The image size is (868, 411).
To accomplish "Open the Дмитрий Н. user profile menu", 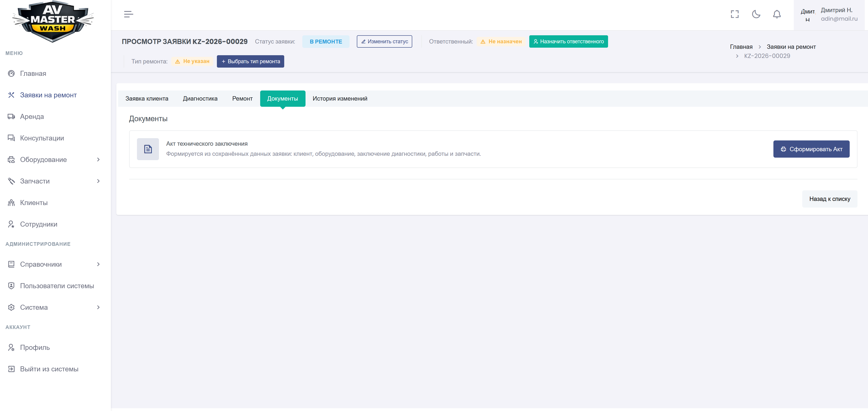I will click(x=829, y=15).
